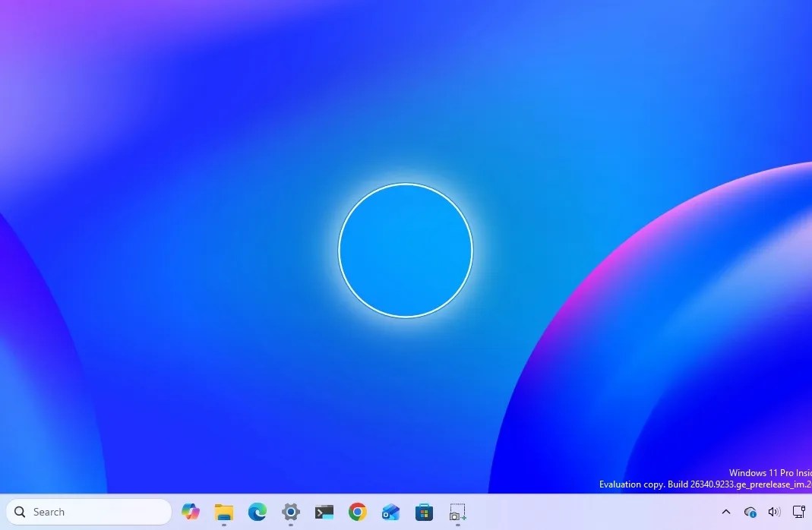Open Microsoft Store from the taskbar
812x530 pixels.
424,512
